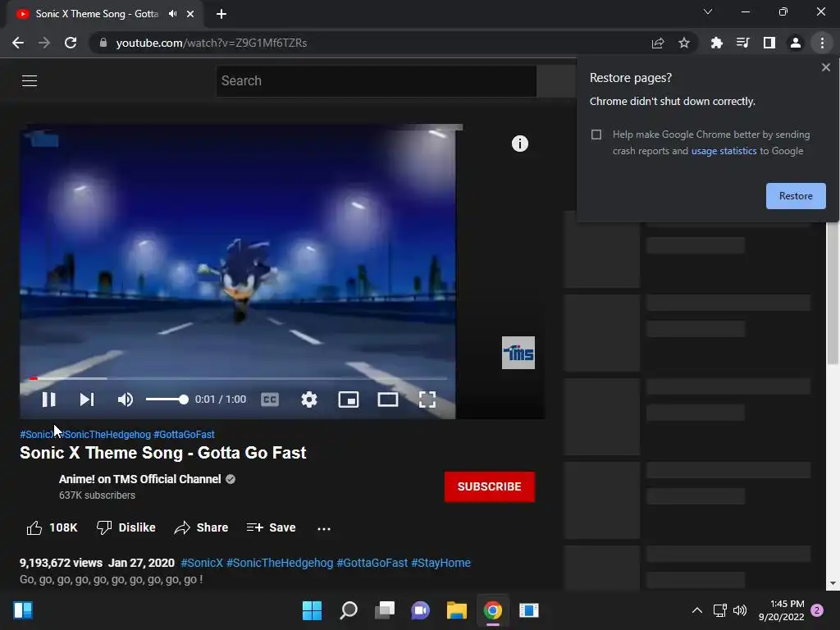840x630 pixels.
Task: Open Chrome profile icon
Action: (x=796, y=43)
